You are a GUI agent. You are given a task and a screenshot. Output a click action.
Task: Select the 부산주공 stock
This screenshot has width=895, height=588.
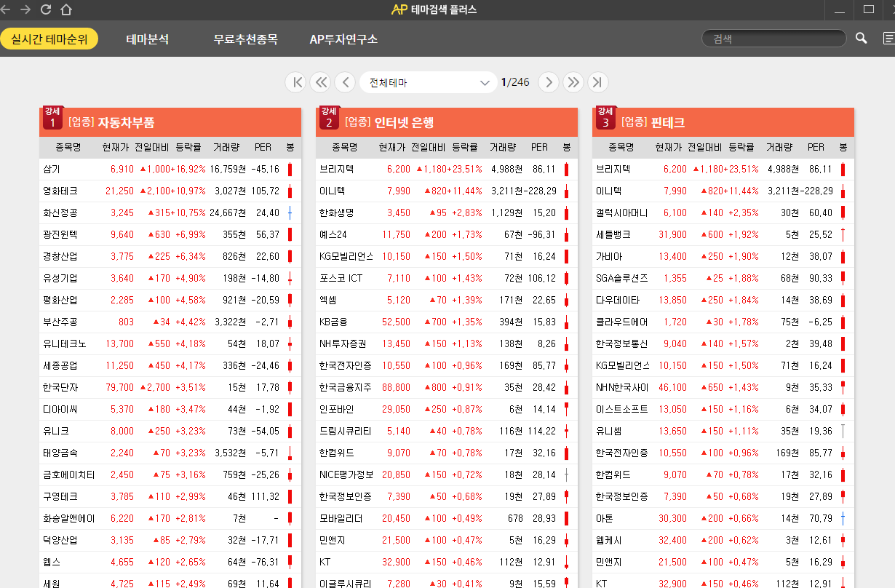pyautogui.click(x=60, y=322)
